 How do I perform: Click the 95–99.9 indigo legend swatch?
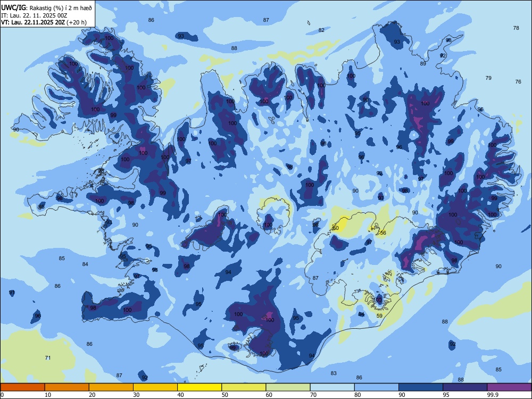click(x=465, y=387)
